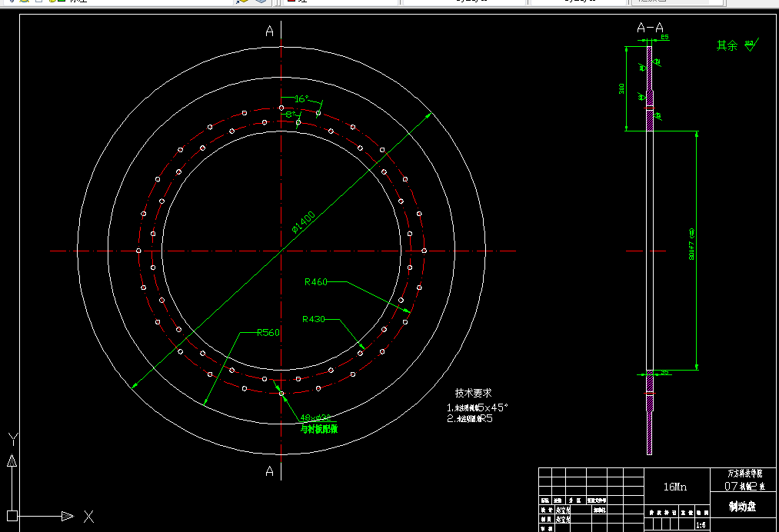Select the green 其余 label

pyautogui.click(x=727, y=45)
